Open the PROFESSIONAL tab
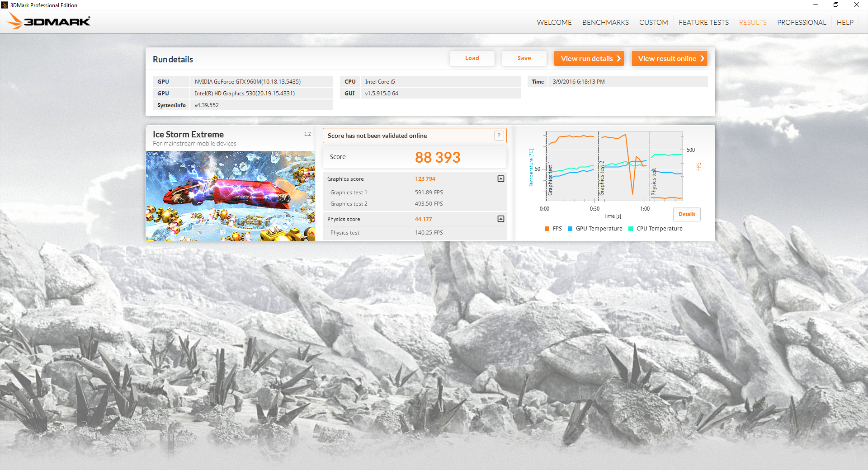The image size is (868, 470). tap(802, 22)
